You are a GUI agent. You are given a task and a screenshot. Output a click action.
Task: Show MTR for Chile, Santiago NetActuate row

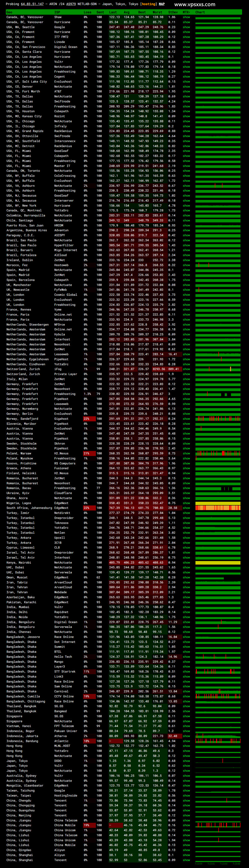pyautogui.click(x=186, y=221)
